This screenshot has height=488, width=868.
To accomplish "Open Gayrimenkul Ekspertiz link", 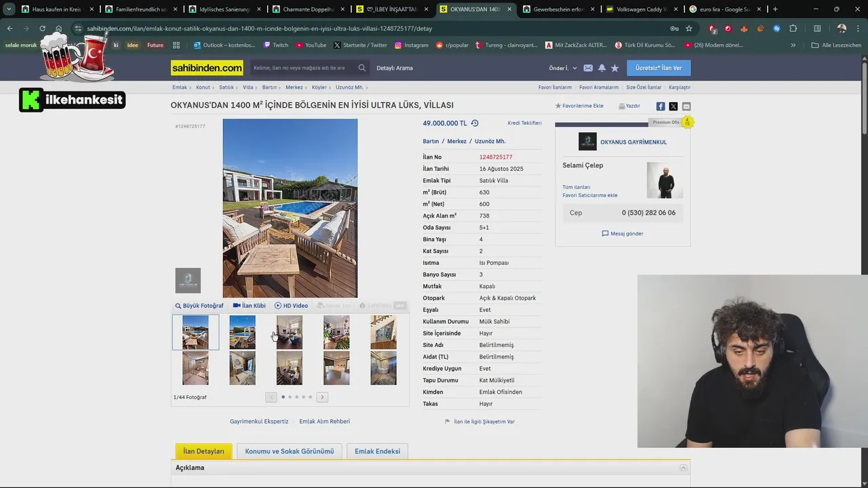I will 259,422.
